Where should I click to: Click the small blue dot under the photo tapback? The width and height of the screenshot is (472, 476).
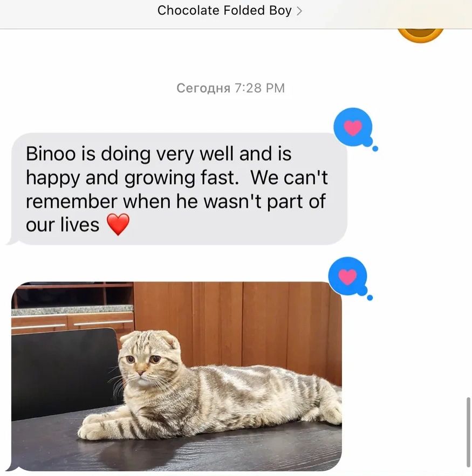coord(370,298)
